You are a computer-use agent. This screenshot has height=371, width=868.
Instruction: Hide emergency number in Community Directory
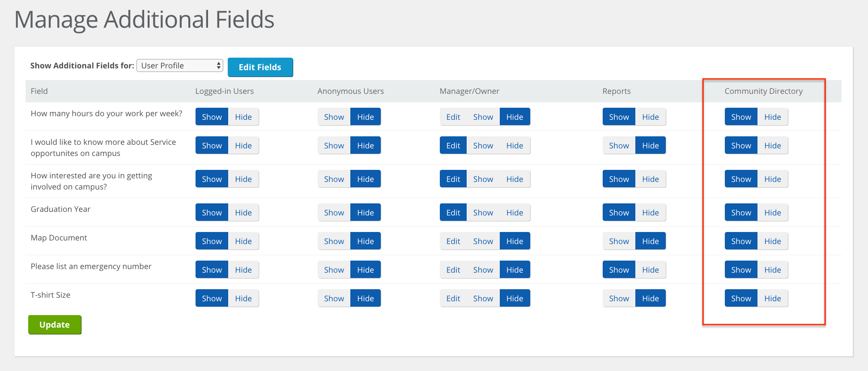(773, 270)
